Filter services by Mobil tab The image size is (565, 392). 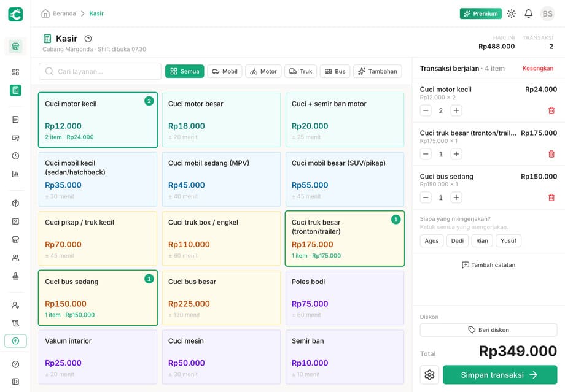point(225,71)
